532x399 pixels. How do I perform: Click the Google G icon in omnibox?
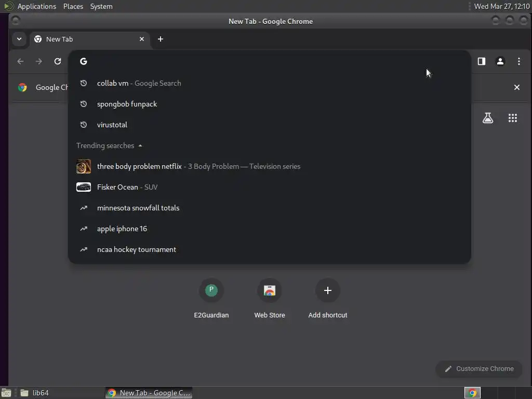(x=84, y=61)
